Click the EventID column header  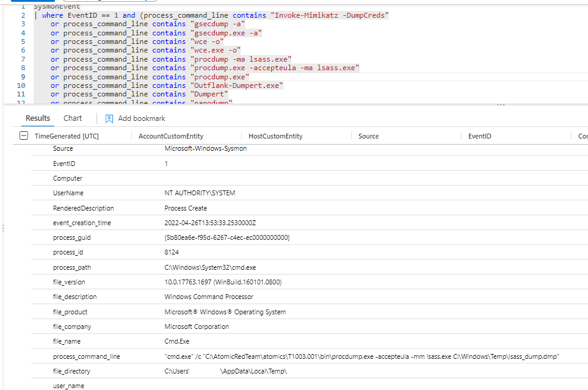(x=479, y=136)
